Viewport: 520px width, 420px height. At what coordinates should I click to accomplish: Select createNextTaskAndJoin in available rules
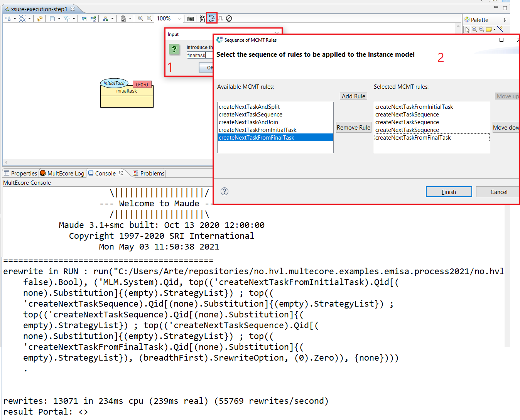275,122
